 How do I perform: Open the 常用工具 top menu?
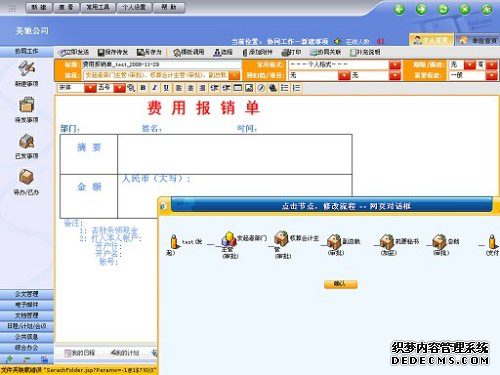pos(98,7)
